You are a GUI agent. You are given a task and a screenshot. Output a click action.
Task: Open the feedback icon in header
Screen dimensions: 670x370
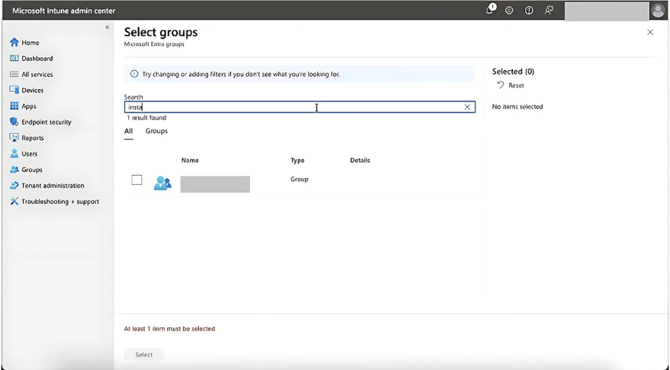pos(549,11)
